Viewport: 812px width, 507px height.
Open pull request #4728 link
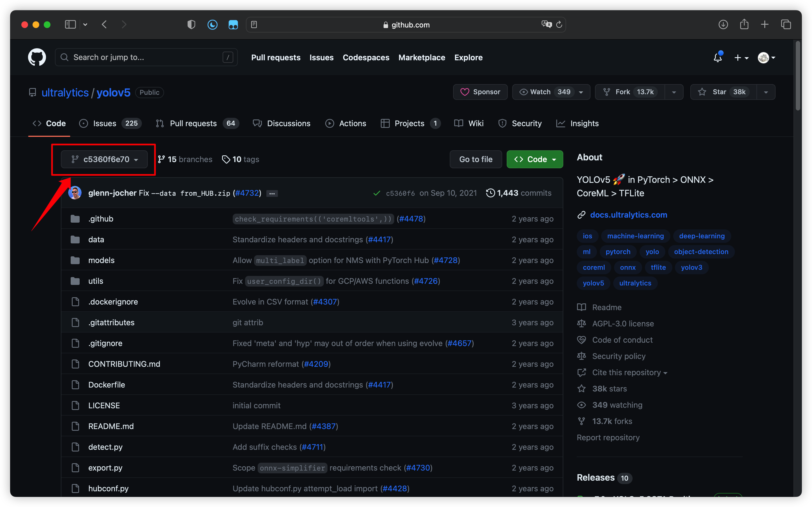446,260
